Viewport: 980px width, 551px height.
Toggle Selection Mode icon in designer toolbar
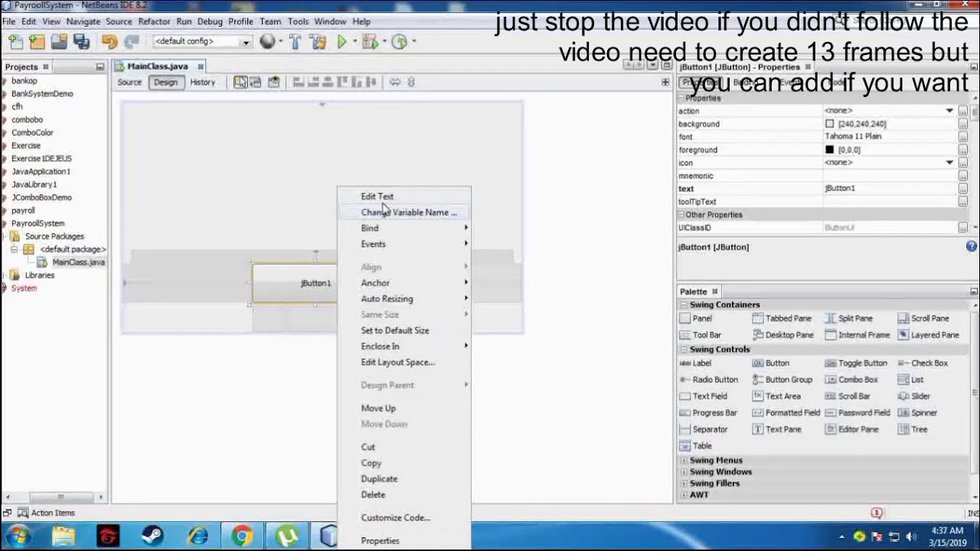[240, 82]
